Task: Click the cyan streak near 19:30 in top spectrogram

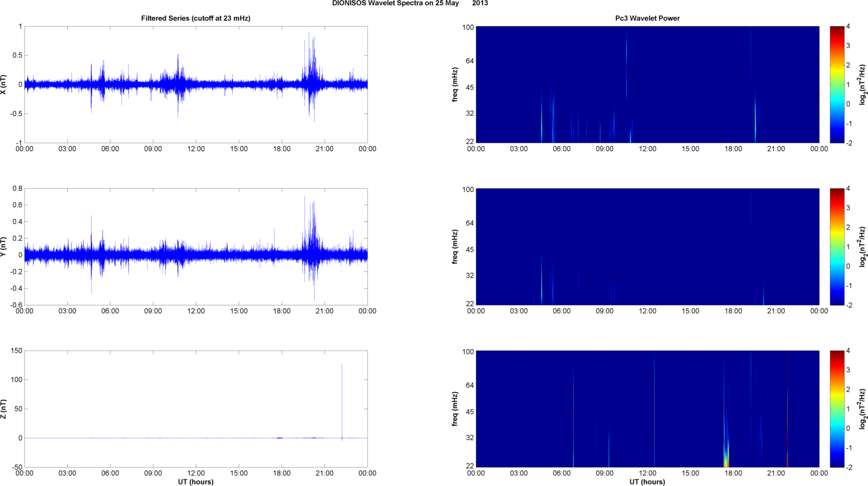Action: (755, 117)
